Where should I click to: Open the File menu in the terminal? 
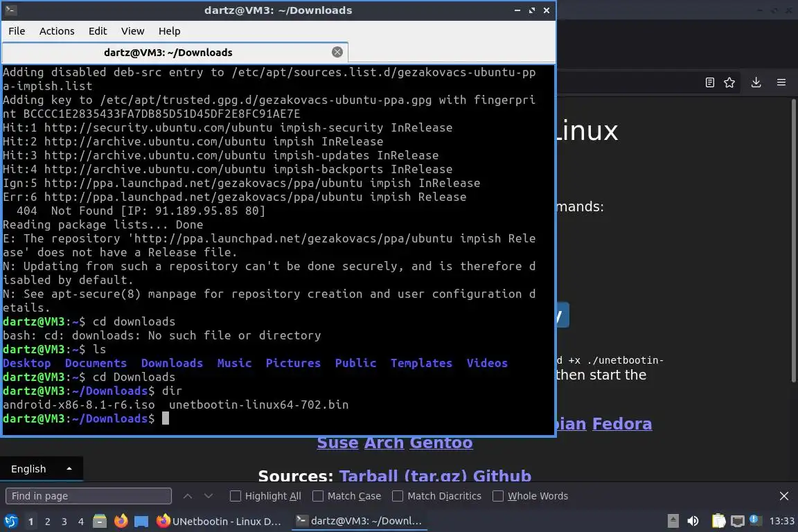[17, 31]
